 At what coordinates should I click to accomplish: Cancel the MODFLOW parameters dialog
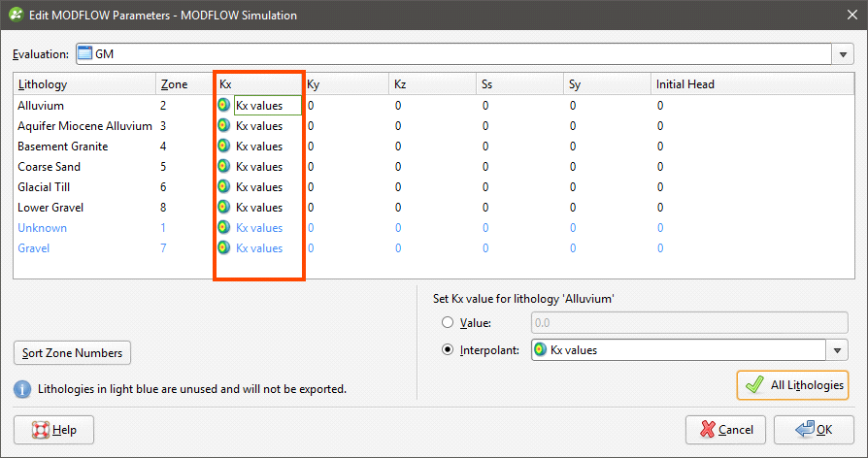point(725,430)
